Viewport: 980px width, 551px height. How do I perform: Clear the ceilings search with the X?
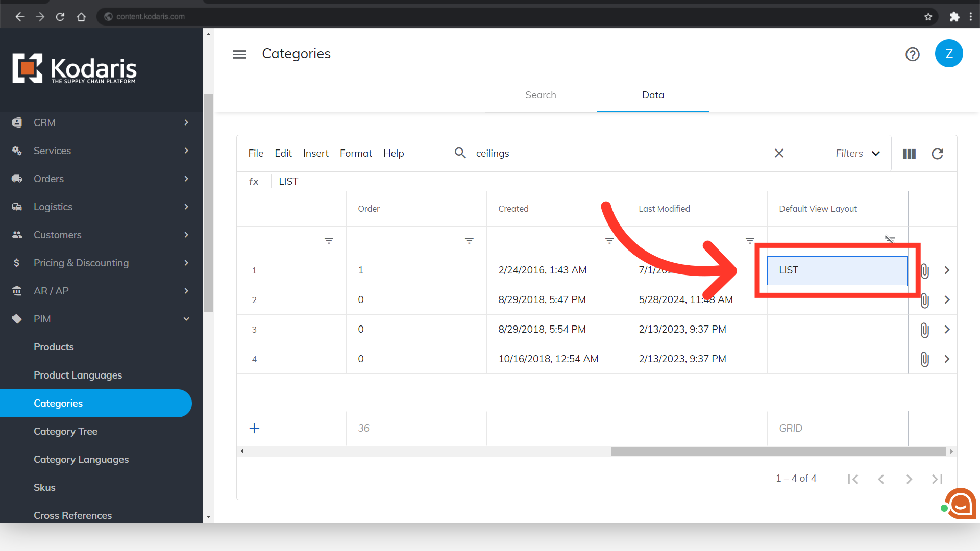(779, 153)
